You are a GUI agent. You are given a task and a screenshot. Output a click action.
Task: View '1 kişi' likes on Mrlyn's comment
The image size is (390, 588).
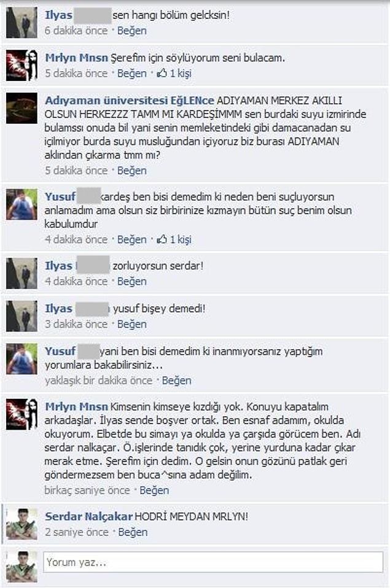click(x=181, y=73)
